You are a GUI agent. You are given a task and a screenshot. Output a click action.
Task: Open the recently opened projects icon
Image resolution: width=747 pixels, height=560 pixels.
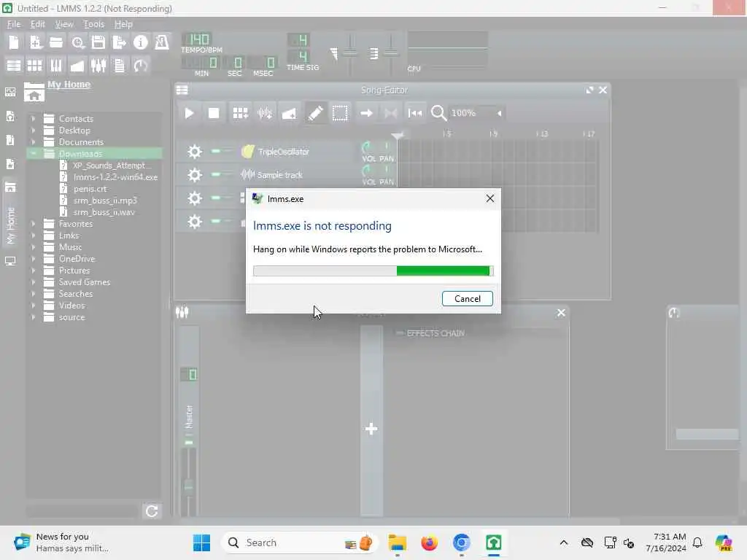pos(77,42)
